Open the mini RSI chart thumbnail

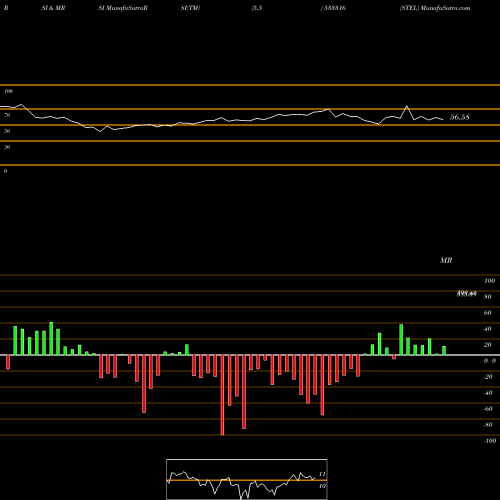coord(247,479)
